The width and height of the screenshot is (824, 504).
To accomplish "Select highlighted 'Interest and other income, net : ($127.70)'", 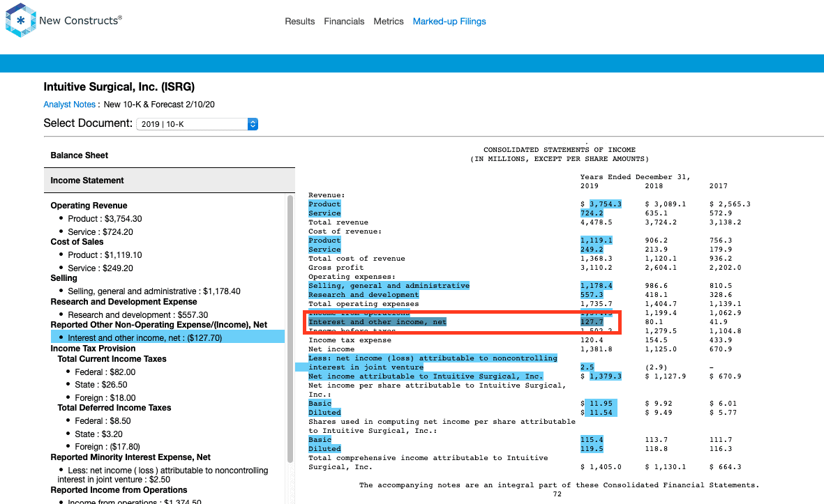I will [167, 337].
